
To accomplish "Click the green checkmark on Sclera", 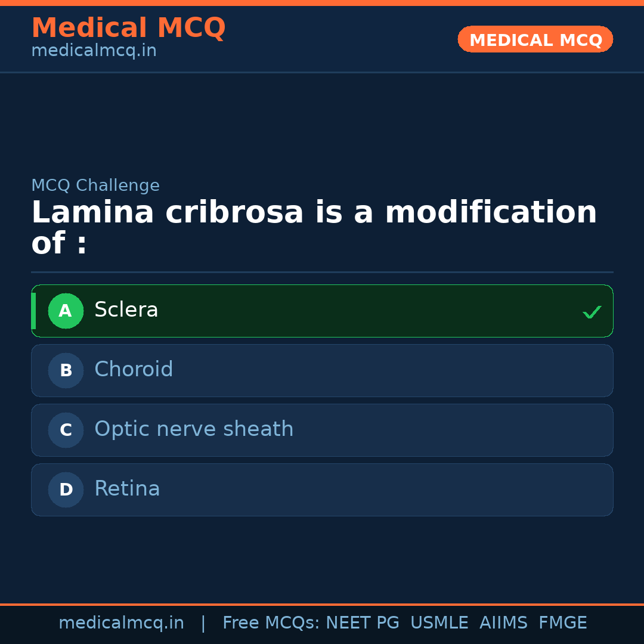I will [592, 312].
